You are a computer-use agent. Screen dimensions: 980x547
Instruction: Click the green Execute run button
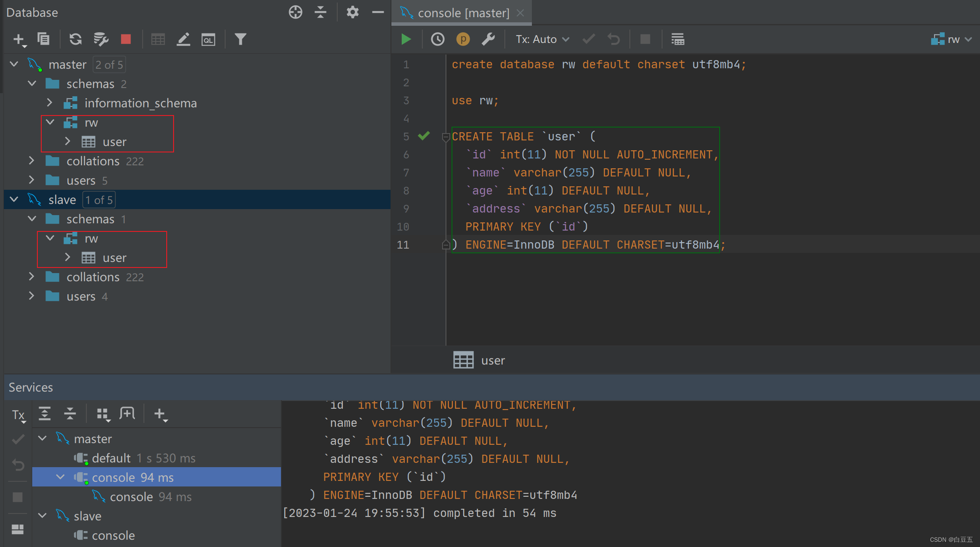[406, 39]
